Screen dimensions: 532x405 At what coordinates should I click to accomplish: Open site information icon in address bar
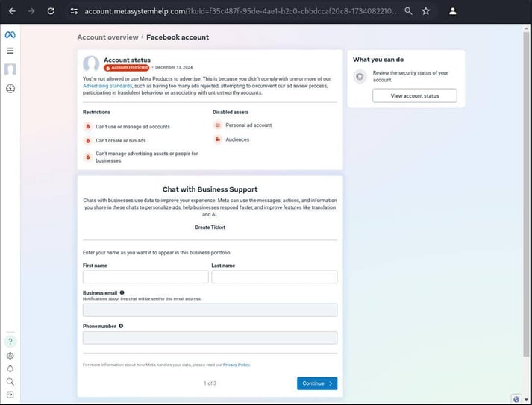(x=74, y=11)
